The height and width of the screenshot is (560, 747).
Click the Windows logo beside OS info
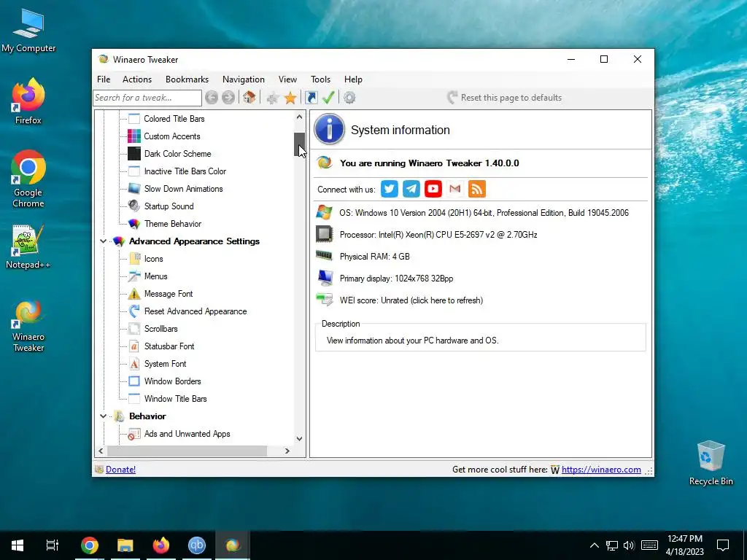coord(324,212)
